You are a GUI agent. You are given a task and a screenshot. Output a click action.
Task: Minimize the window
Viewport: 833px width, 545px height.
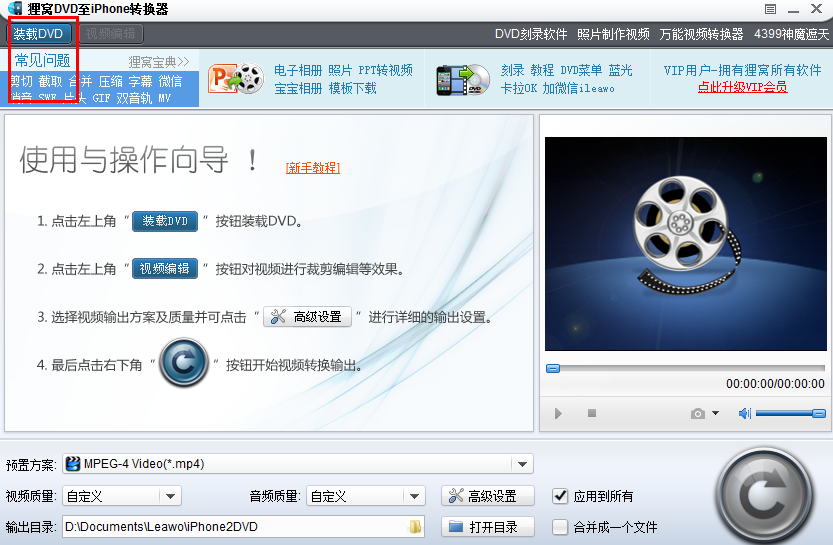794,10
